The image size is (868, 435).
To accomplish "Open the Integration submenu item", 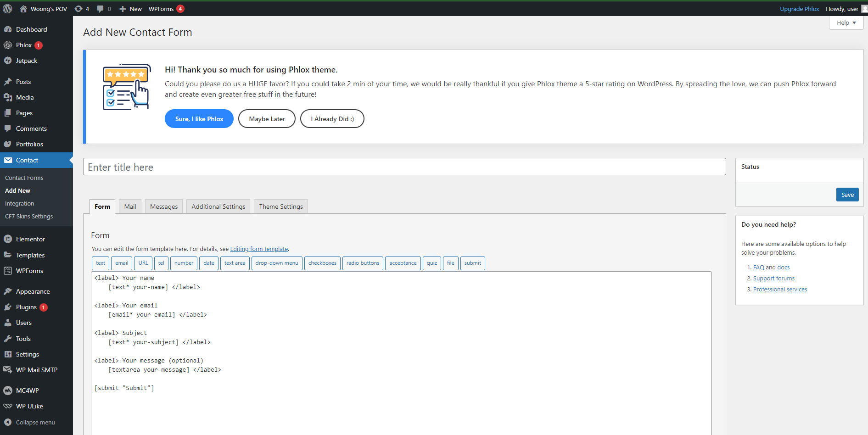I will point(19,203).
